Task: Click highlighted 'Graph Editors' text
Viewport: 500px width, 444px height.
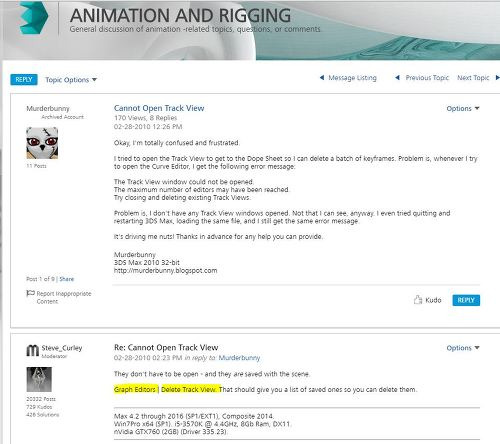Action: tap(135, 390)
